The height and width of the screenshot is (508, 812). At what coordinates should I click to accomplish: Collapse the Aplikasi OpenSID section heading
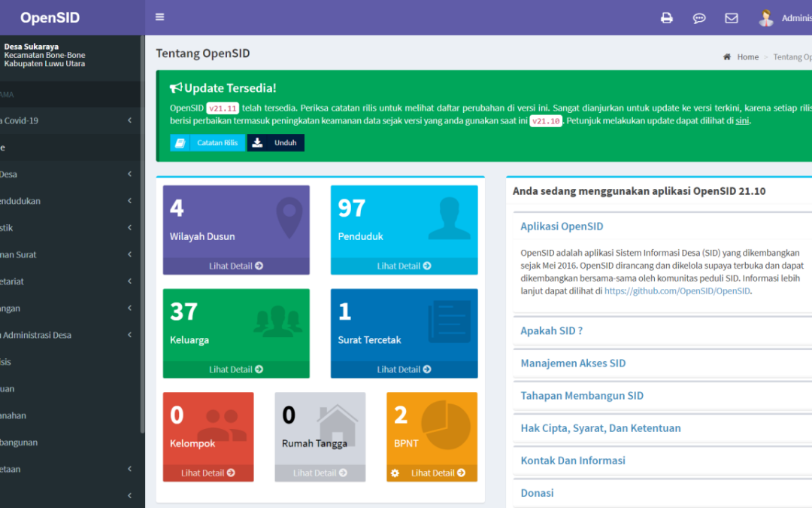(x=562, y=227)
